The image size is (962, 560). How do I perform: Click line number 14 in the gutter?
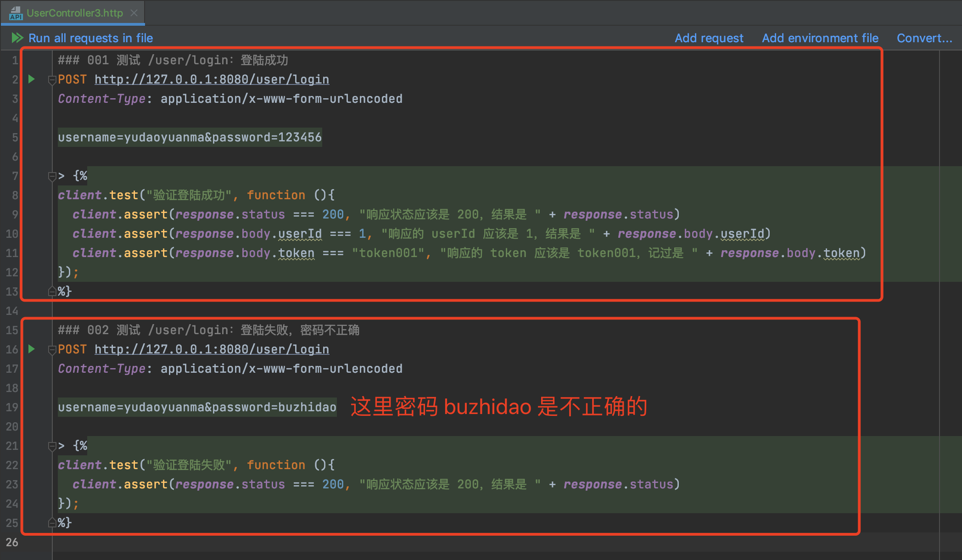(12, 311)
